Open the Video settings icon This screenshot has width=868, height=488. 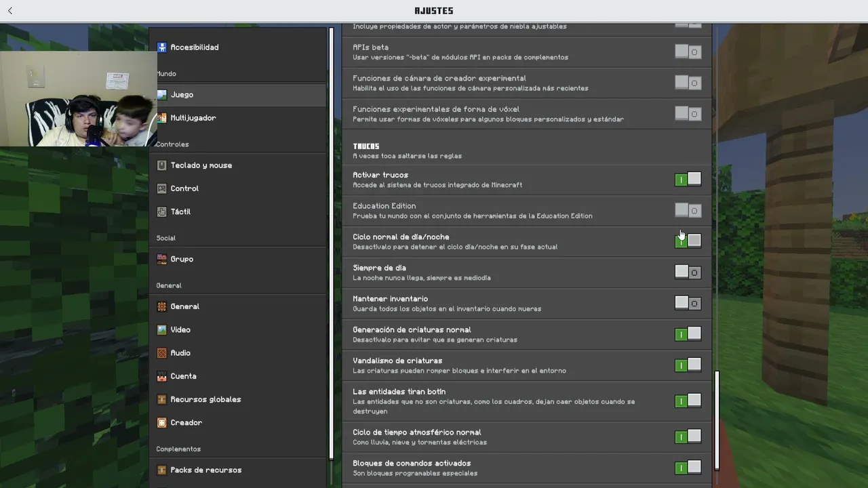(x=161, y=329)
